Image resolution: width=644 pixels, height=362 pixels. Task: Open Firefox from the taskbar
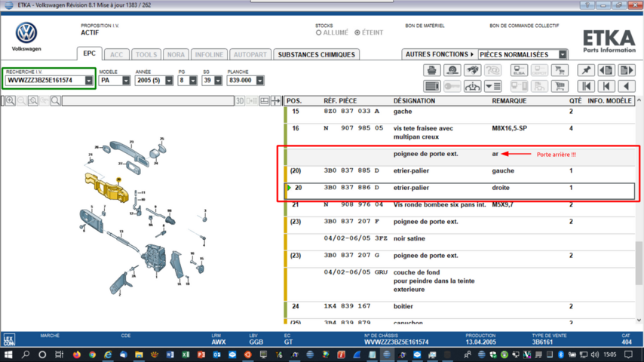(76, 354)
